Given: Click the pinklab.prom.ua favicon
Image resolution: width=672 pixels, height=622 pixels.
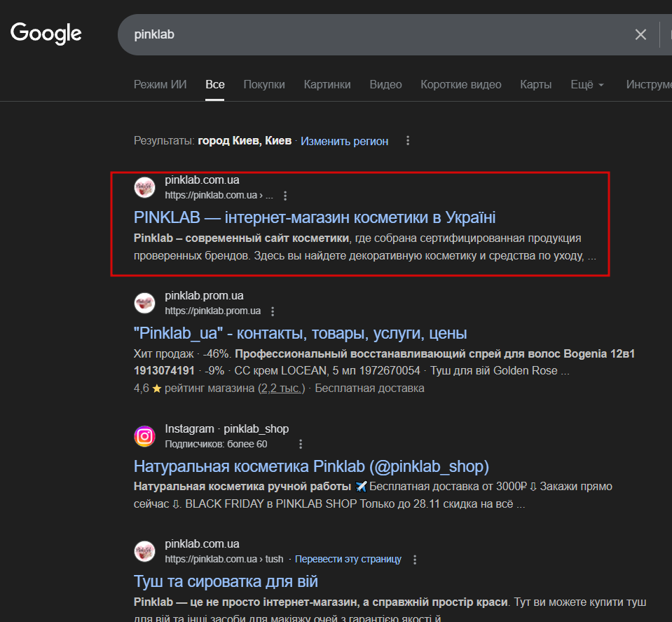Looking at the screenshot, I should pyautogui.click(x=144, y=303).
